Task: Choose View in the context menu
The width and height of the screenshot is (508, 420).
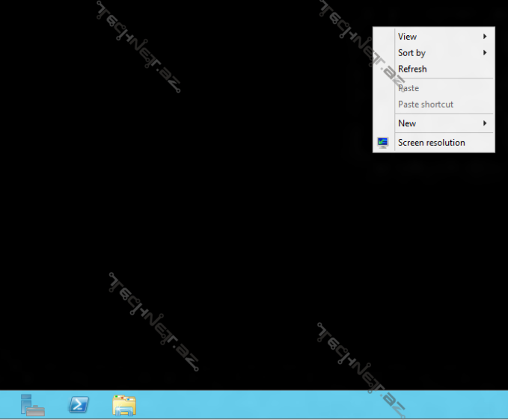Action: (x=408, y=37)
